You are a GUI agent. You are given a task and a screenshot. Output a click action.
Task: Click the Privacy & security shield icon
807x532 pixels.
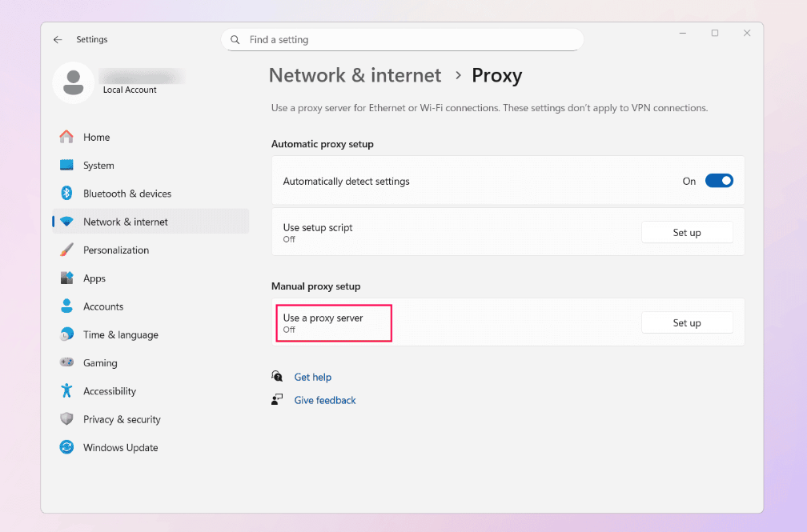(67, 419)
